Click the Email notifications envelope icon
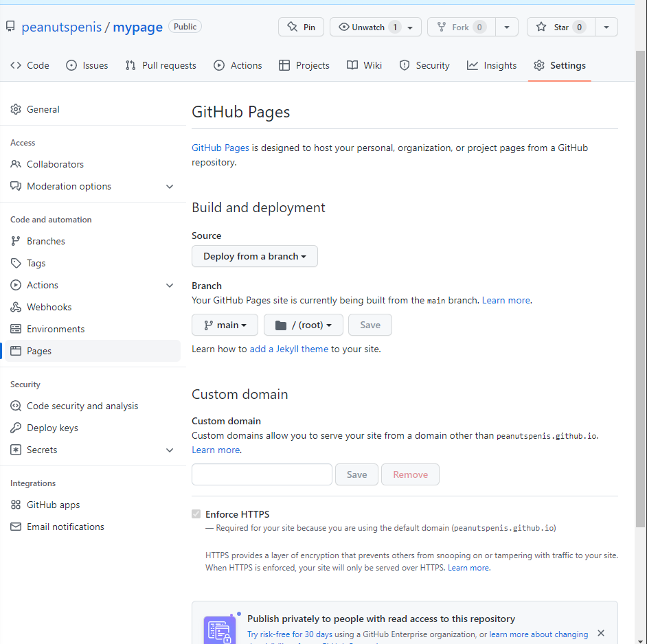 tap(16, 527)
